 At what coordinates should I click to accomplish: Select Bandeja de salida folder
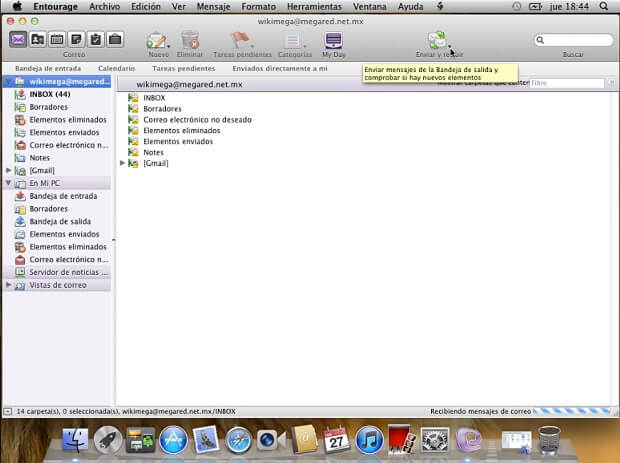[60, 221]
